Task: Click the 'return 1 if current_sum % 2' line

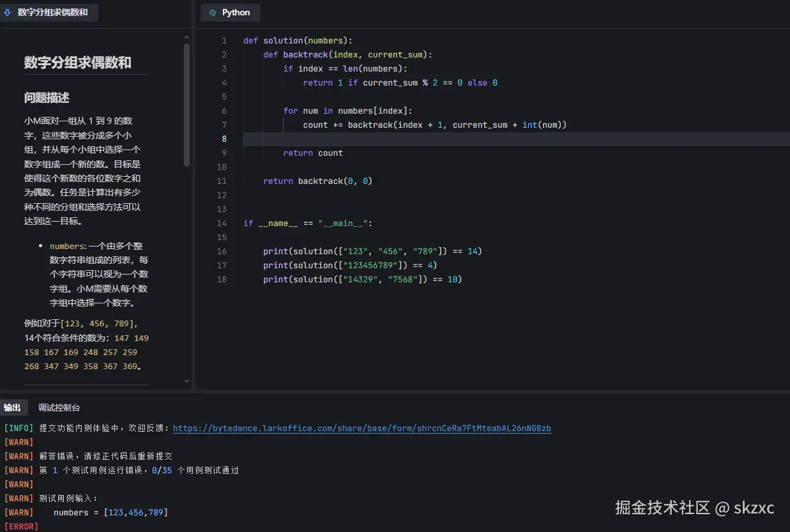Action: (400, 82)
